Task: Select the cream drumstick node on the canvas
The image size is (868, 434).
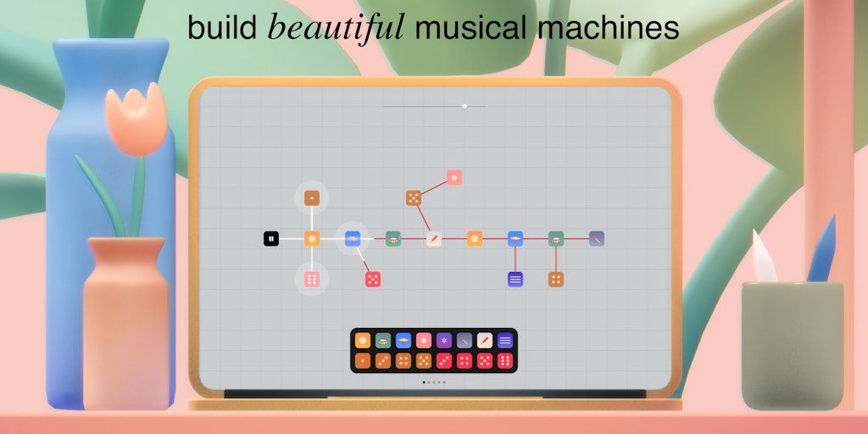Action: click(x=434, y=238)
